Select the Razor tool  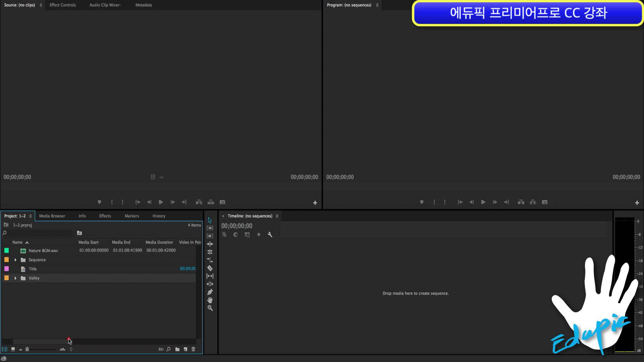[210, 268]
